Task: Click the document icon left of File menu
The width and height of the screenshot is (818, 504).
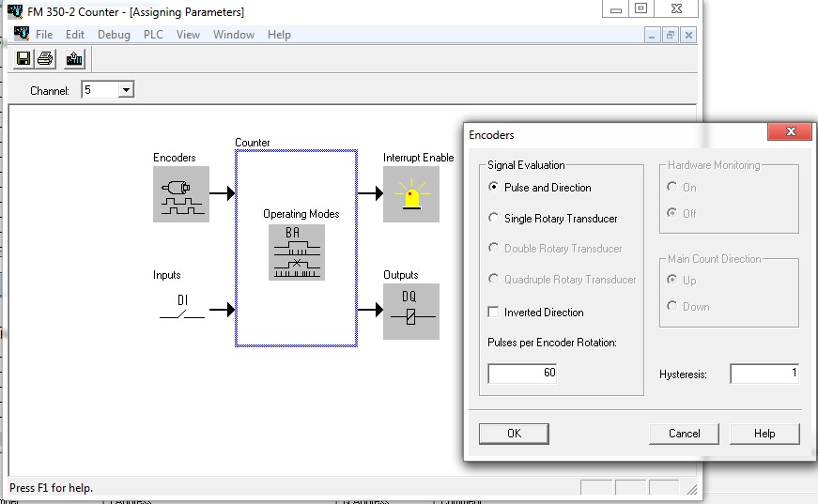Action: click(22, 34)
